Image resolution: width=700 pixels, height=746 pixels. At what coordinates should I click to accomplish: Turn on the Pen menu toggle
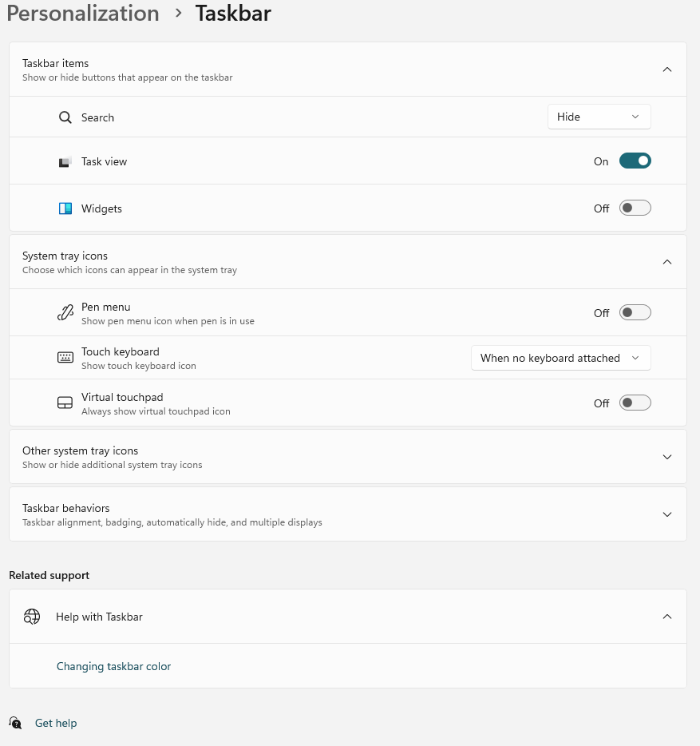point(635,312)
